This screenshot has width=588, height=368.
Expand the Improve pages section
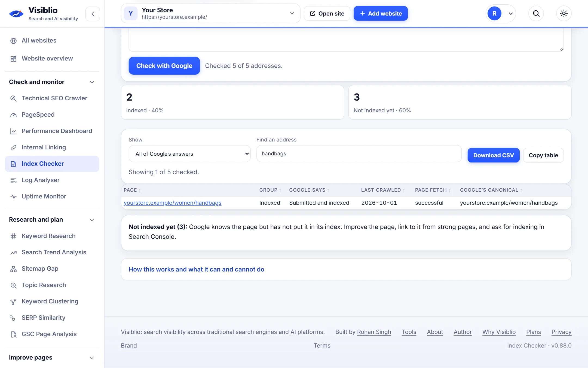click(x=52, y=357)
